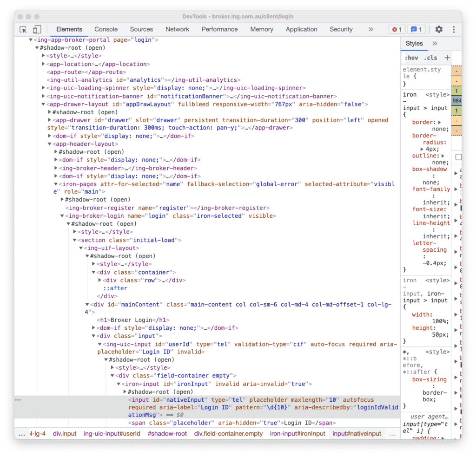The height and width of the screenshot is (457, 476).
Task: Show more Styles sidebar tabs
Action: click(x=435, y=44)
